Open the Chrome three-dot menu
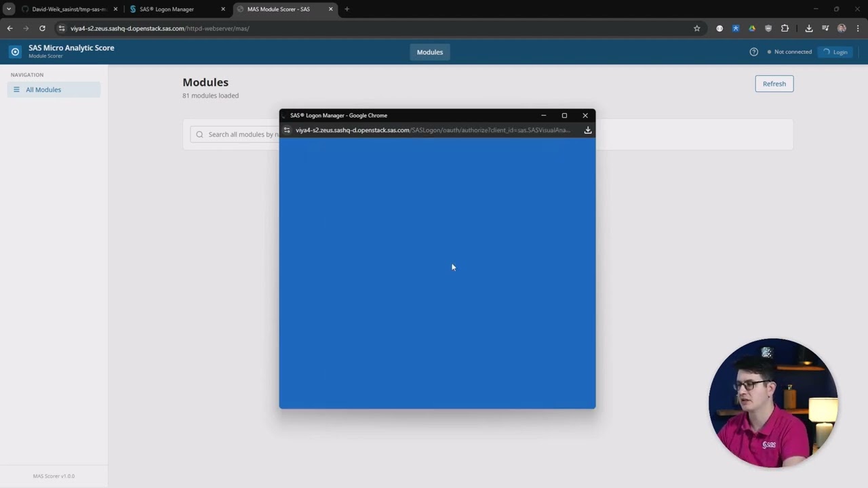Image resolution: width=868 pixels, height=488 pixels. click(858, 28)
